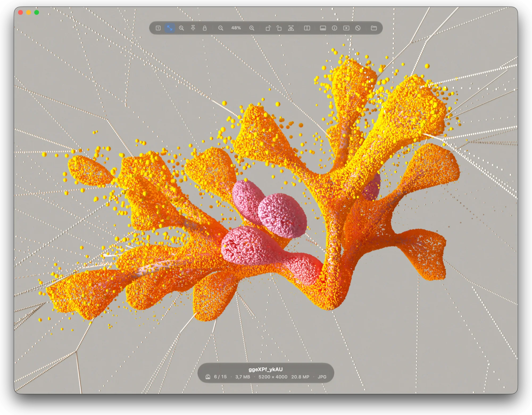Close the window with the red button

click(x=20, y=12)
